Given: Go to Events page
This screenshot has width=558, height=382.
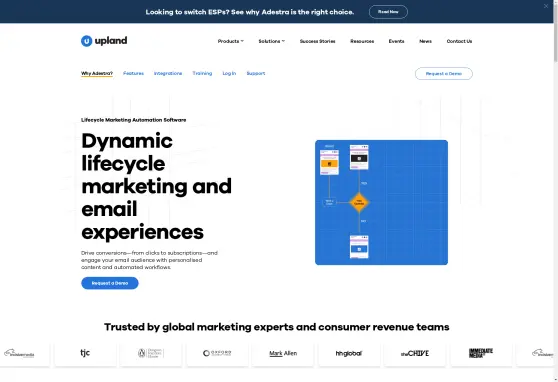Looking at the screenshot, I should (x=396, y=41).
